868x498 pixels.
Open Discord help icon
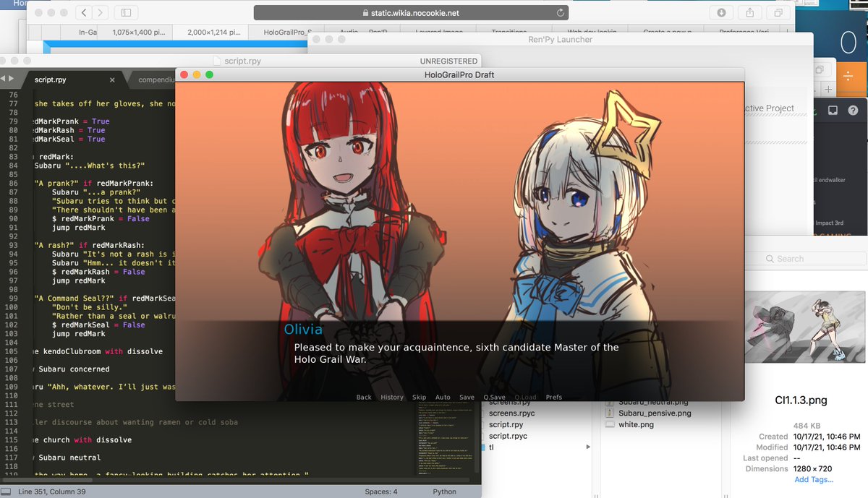853,110
